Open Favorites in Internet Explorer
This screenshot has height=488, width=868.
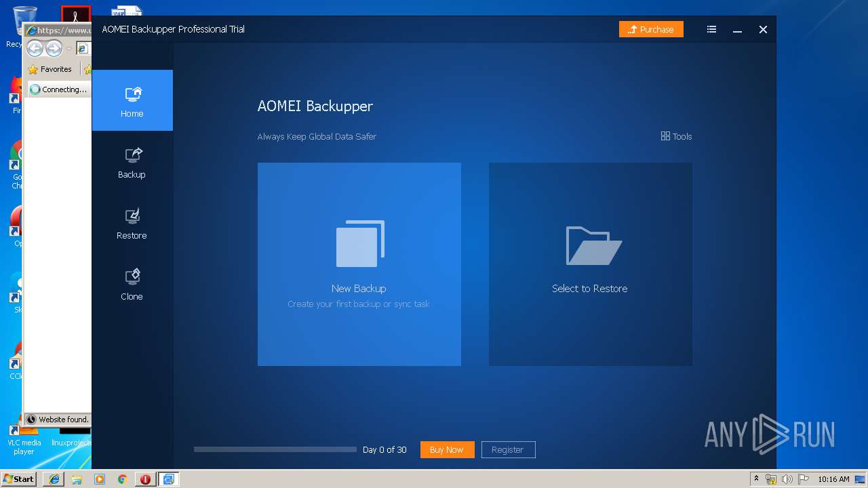(50, 69)
